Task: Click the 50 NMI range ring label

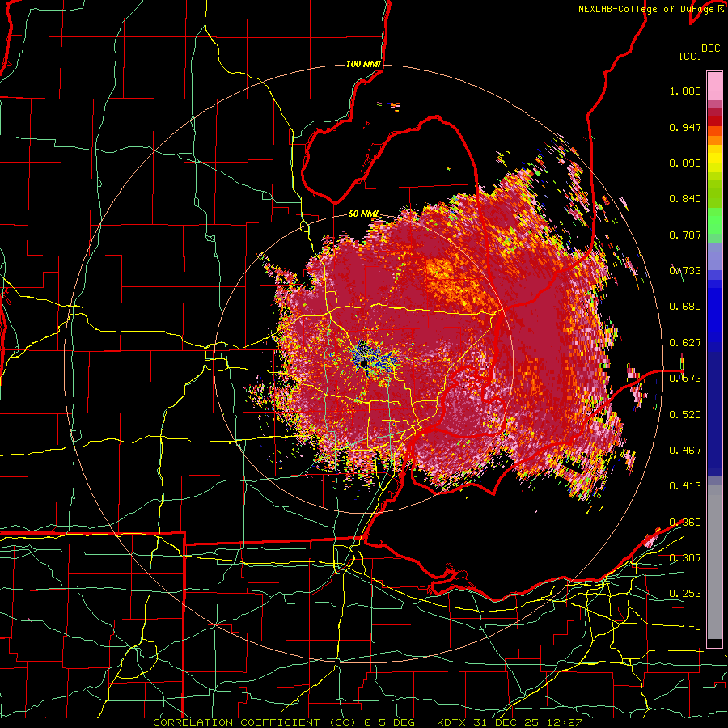Action: click(363, 214)
